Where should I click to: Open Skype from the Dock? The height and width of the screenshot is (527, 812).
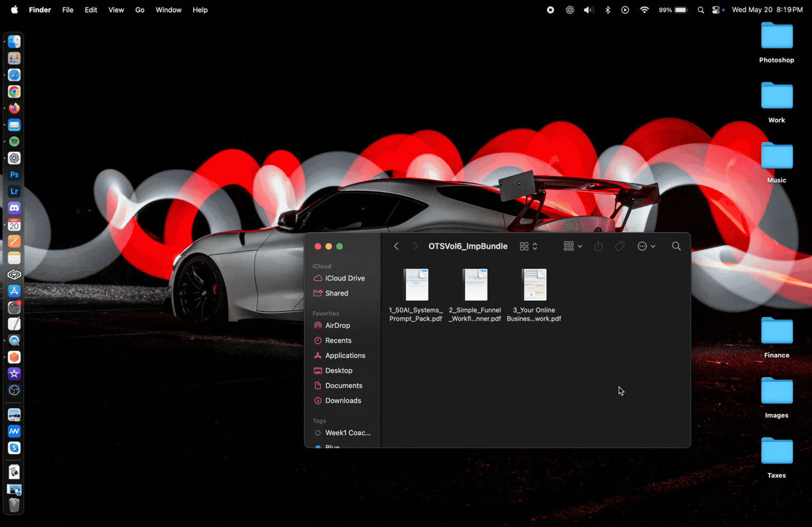click(x=15, y=448)
